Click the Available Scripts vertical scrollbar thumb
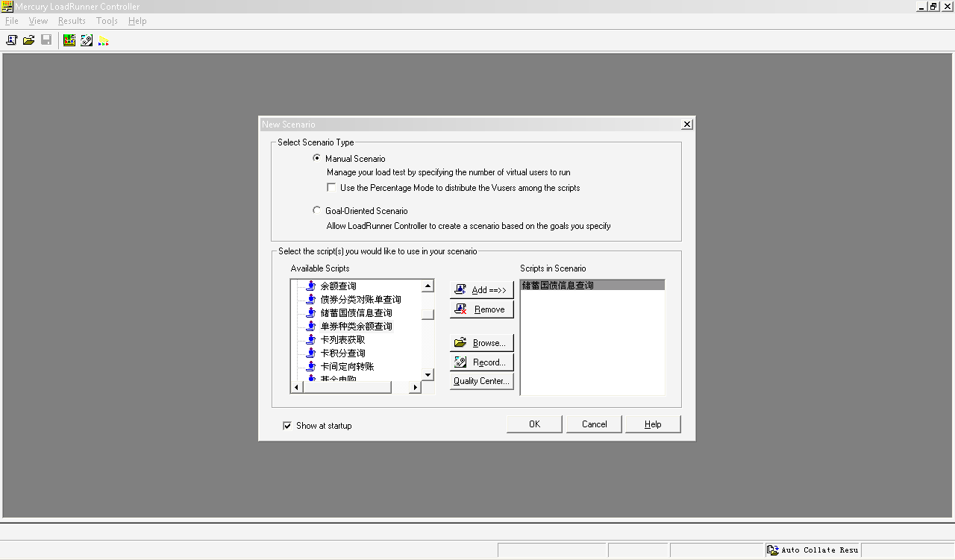 coord(428,314)
